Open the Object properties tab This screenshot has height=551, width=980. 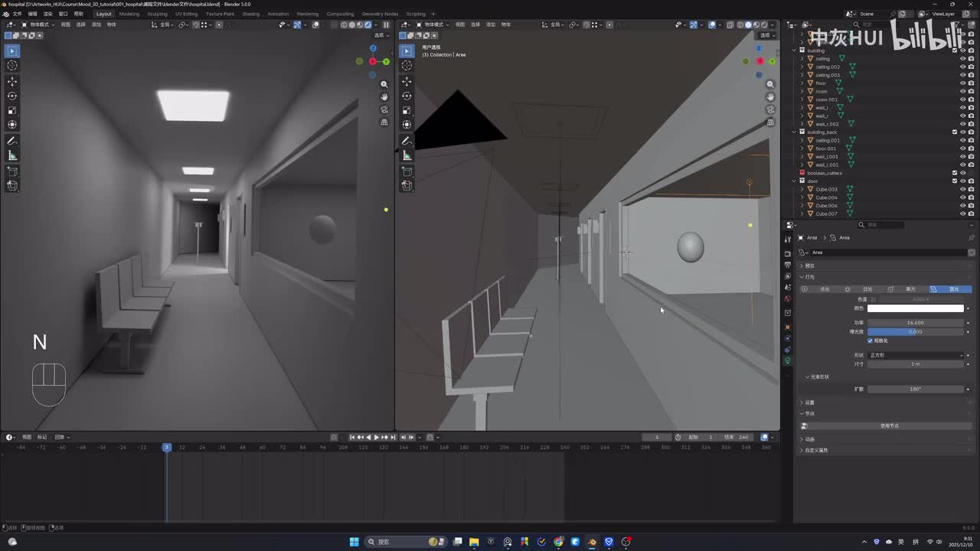788,327
